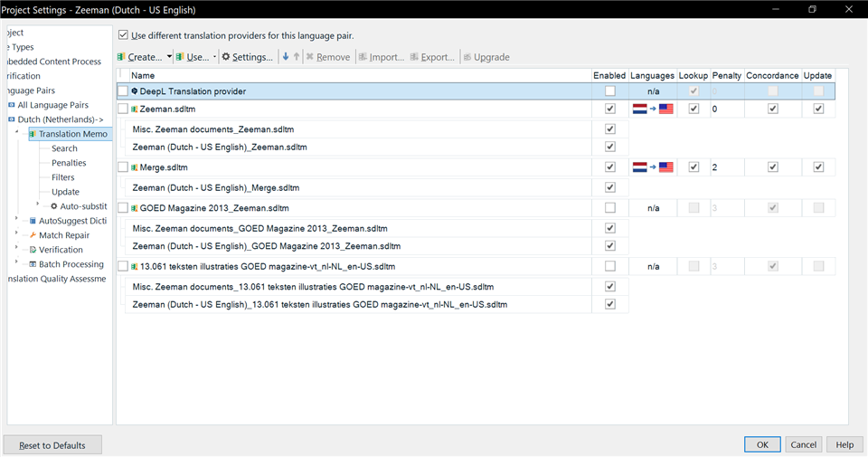Expand the Match Repair node arrow

(16, 233)
